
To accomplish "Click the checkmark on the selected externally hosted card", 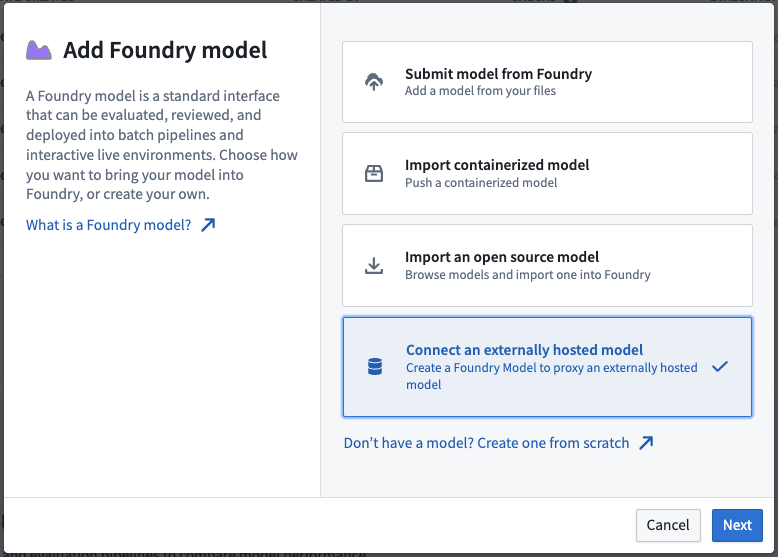I will point(719,367).
